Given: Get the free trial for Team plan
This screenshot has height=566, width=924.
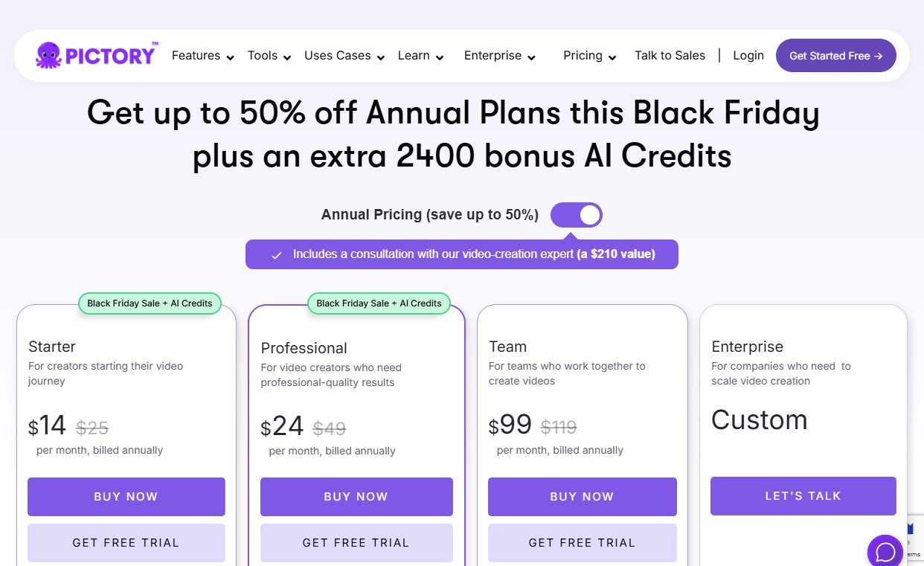Looking at the screenshot, I should pos(582,543).
